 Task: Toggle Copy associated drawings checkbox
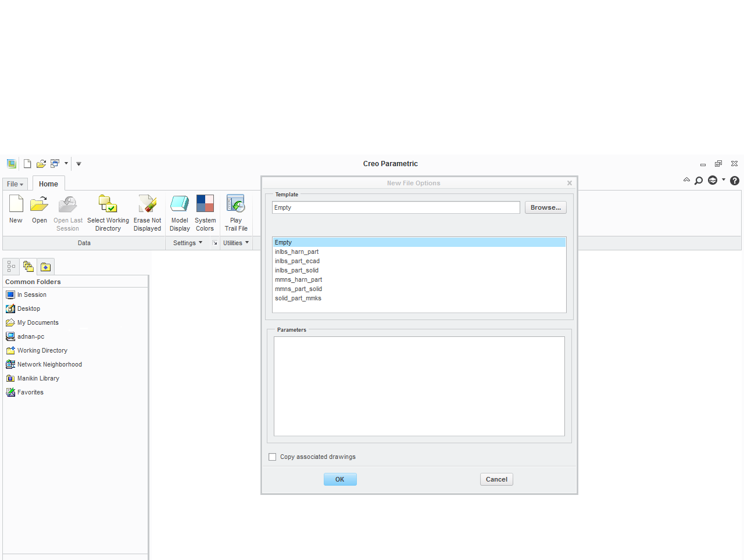click(x=272, y=457)
